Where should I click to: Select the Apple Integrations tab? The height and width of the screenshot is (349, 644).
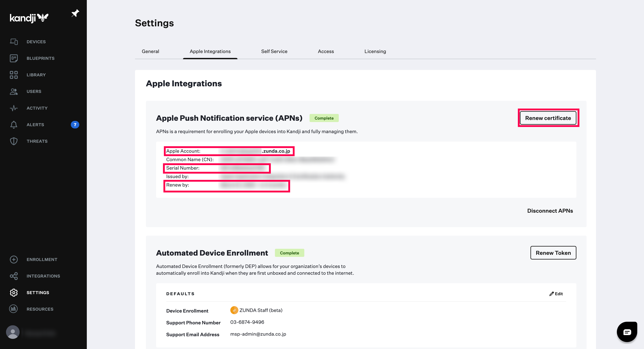210,51
